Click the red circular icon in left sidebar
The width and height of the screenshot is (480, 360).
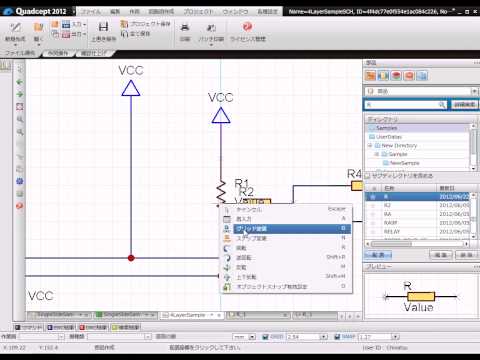20,206
